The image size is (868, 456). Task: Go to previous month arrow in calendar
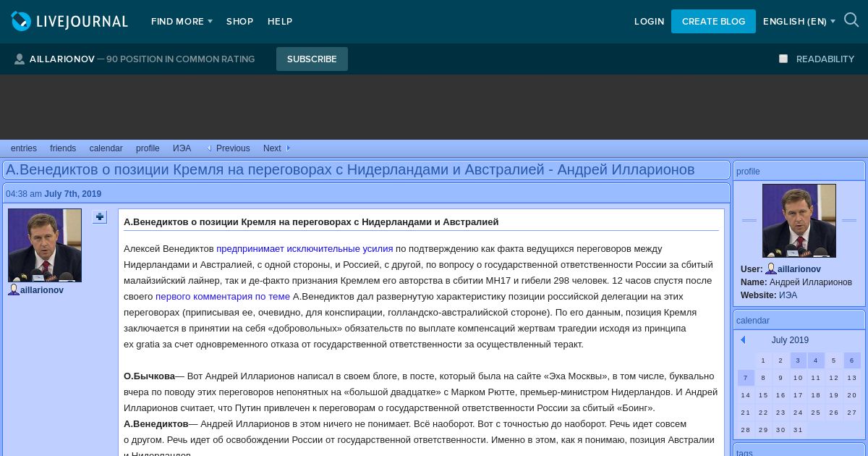click(x=743, y=340)
